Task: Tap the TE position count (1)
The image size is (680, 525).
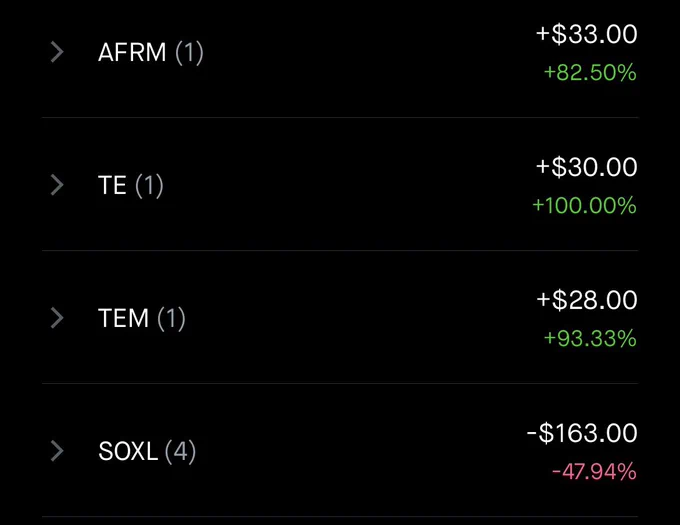Action: pos(149,186)
